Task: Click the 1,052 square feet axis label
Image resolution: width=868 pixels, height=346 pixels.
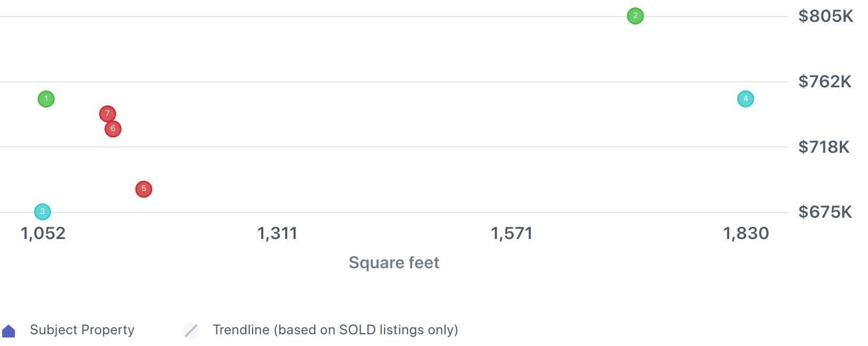Action: point(43,233)
